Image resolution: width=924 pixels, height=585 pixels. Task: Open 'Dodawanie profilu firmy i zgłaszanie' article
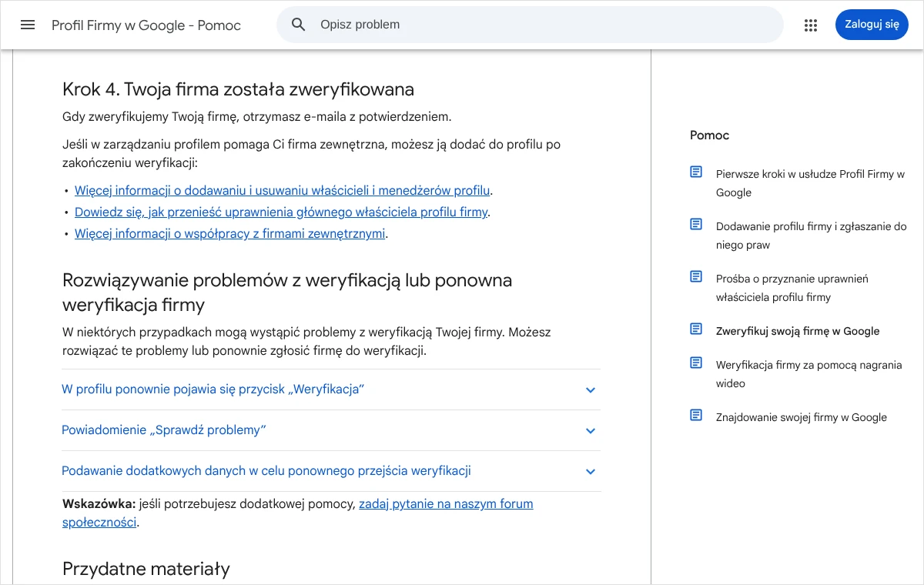pos(811,236)
